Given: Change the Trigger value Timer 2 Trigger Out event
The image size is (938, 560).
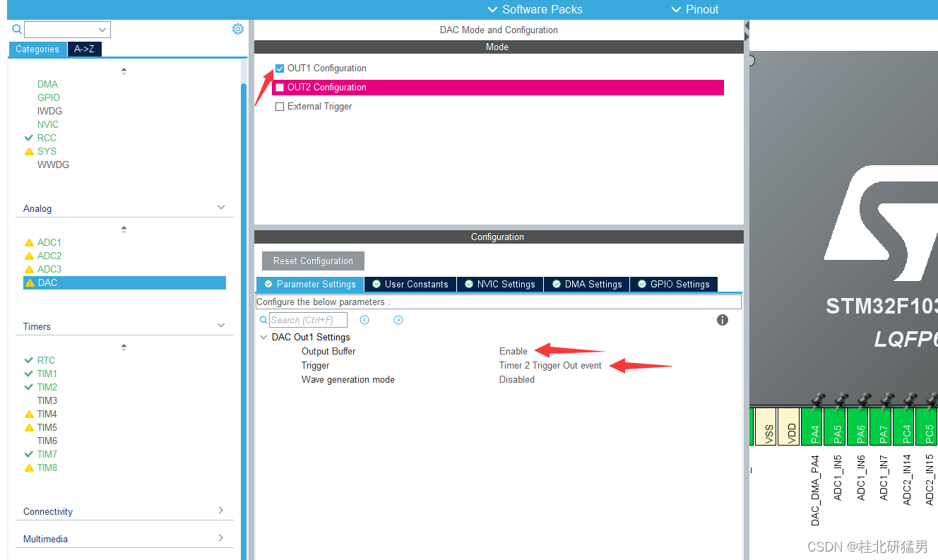Looking at the screenshot, I should [x=551, y=365].
